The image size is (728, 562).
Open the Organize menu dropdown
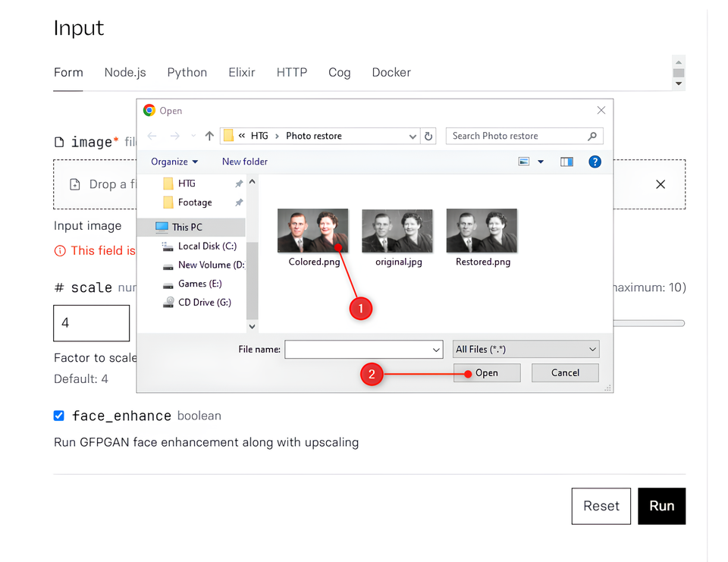pyautogui.click(x=174, y=162)
